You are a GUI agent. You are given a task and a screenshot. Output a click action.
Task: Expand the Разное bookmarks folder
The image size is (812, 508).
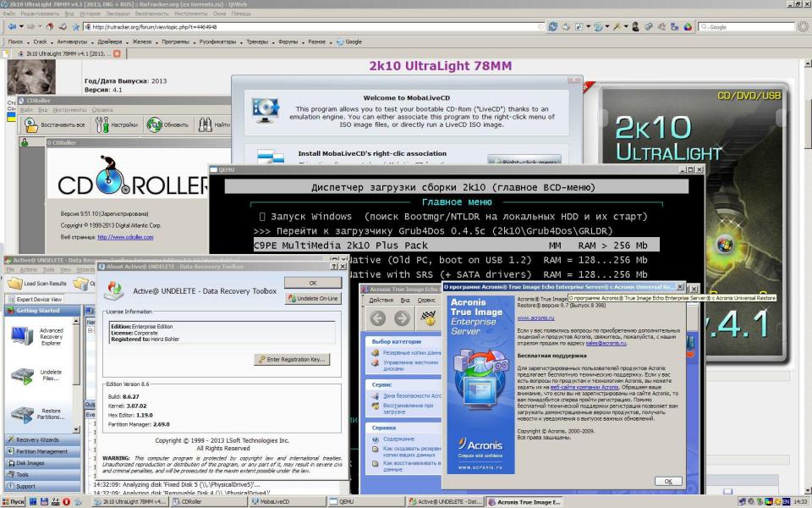pyautogui.click(x=320, y=41)
